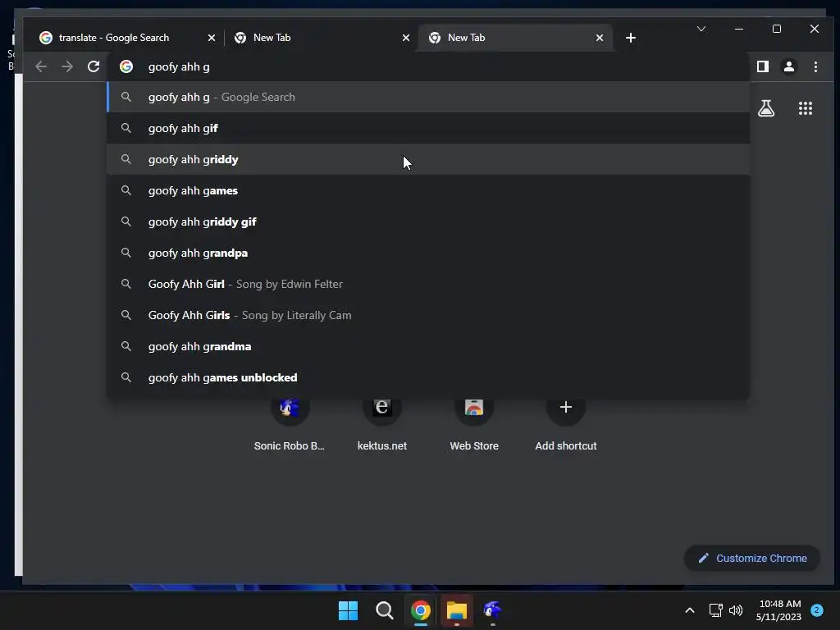840x630 pixels.
Task: Click the Google icon in address bar
Action: tap(126, 66)
